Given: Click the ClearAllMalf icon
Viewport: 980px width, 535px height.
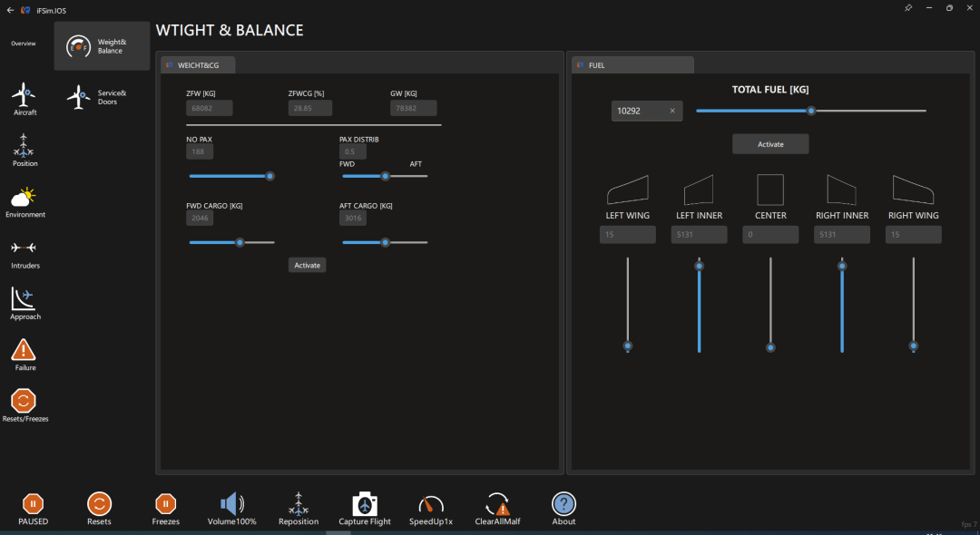Looking at the screenshot, I should tap(497, 503).
